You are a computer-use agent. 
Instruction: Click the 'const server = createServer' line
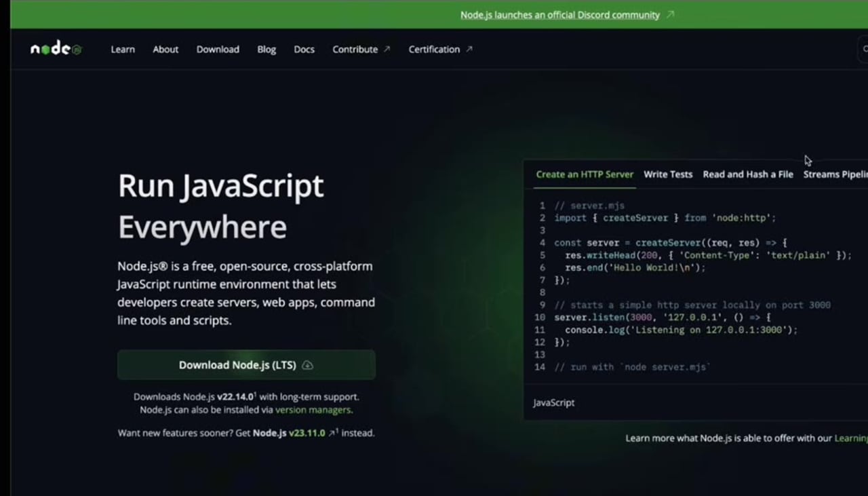pyautogui.click(x=671, y=242)
